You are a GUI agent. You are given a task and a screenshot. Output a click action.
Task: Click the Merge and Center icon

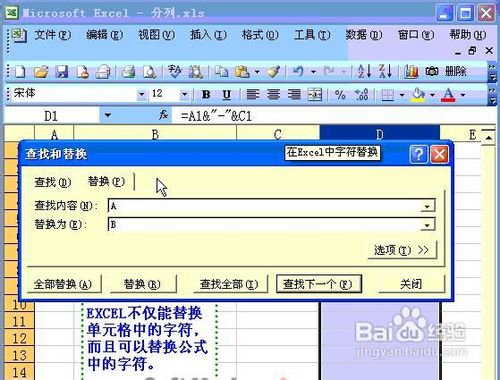pyautogui.click(x=315, y=95)
